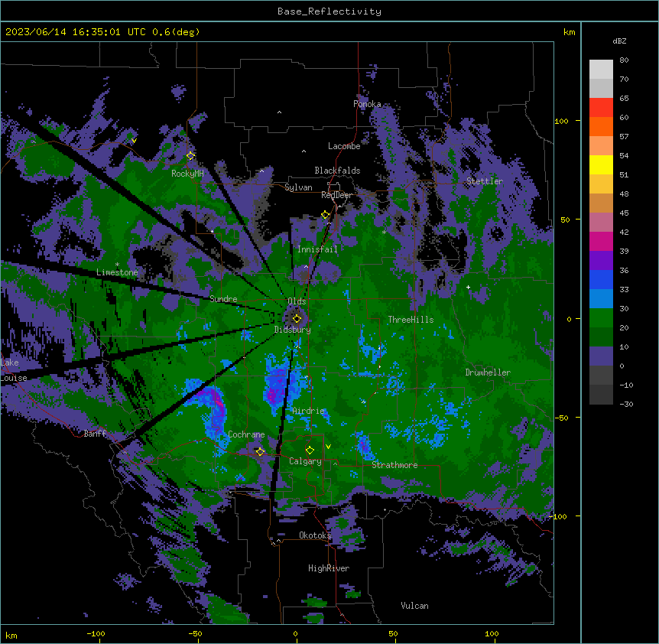The width and height of the screenshot is (659, 644).
Task: Click the Blackfalds label
Action: 337,171
